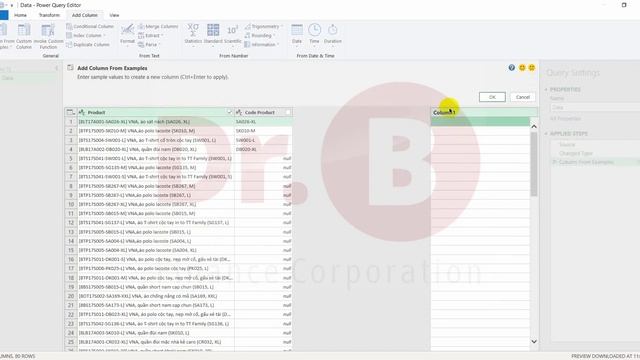The width and height of the screenshot is (640, 360).
Task: Click the smiley face feedback icon
Action: pyautogui.click(x=522, y=68)
